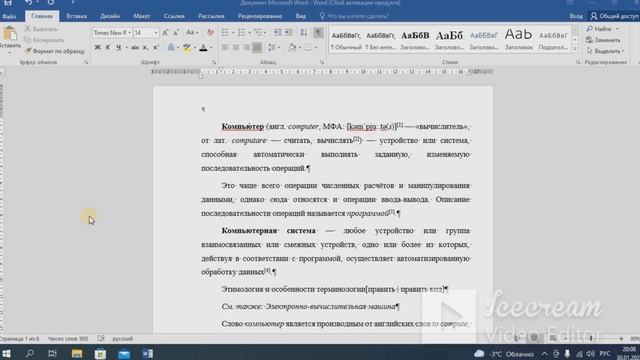
Task: Switch to the Макет (Layout) tab
Action: (142, 16)
